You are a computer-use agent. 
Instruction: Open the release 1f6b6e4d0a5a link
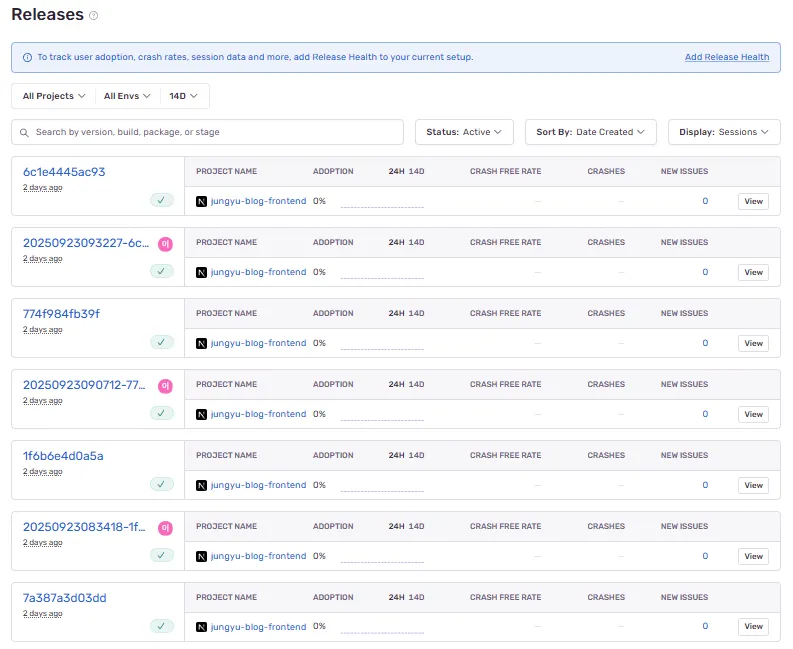click(x=63, y=456)
